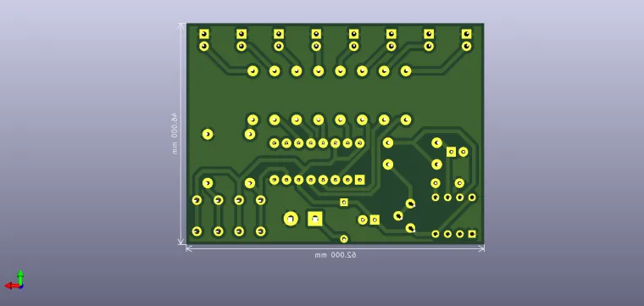Click the large round pad beside the big square pad
This screenshot has width=644, height=306.
coord(291,219)
